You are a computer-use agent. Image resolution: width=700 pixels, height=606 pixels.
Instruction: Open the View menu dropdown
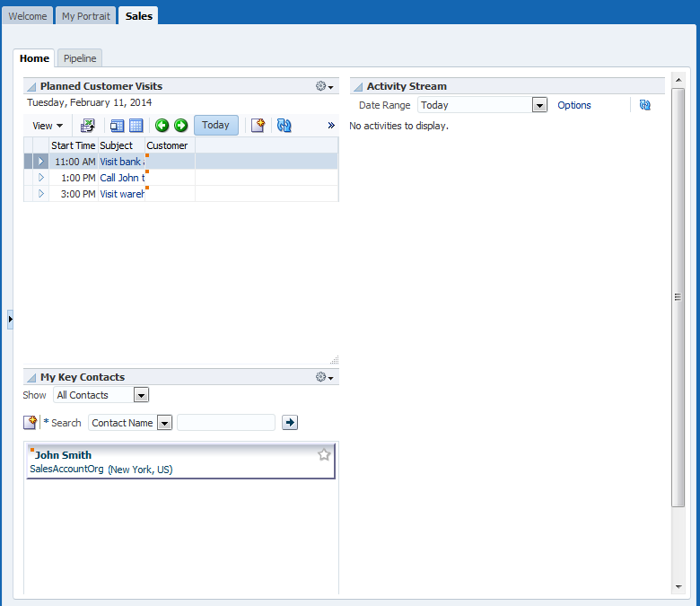(48, 126)
